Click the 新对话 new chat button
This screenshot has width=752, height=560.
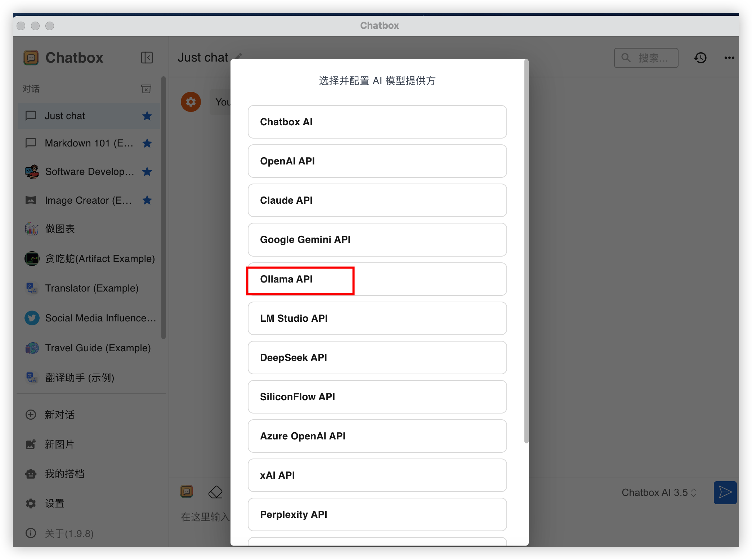(59, 415)
